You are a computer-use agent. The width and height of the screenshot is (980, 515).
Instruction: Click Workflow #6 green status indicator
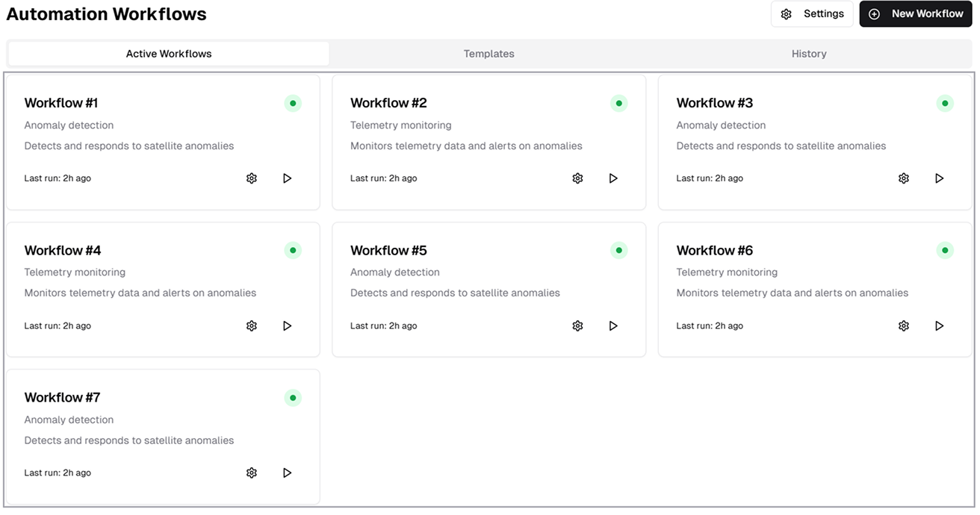945,250
